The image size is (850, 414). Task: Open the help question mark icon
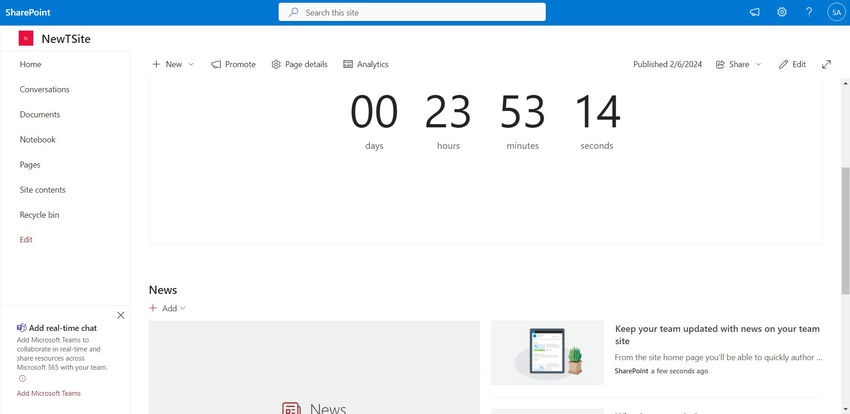pos(809,12)
